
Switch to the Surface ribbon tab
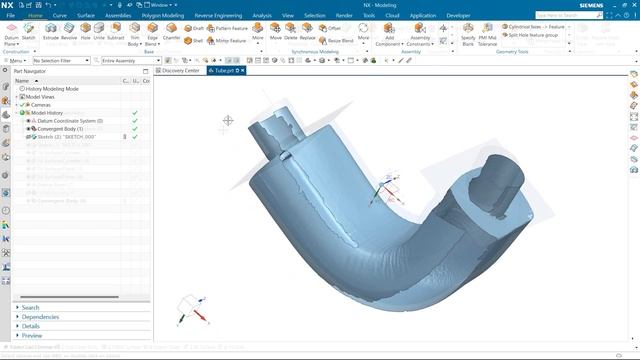click(86, 16)
